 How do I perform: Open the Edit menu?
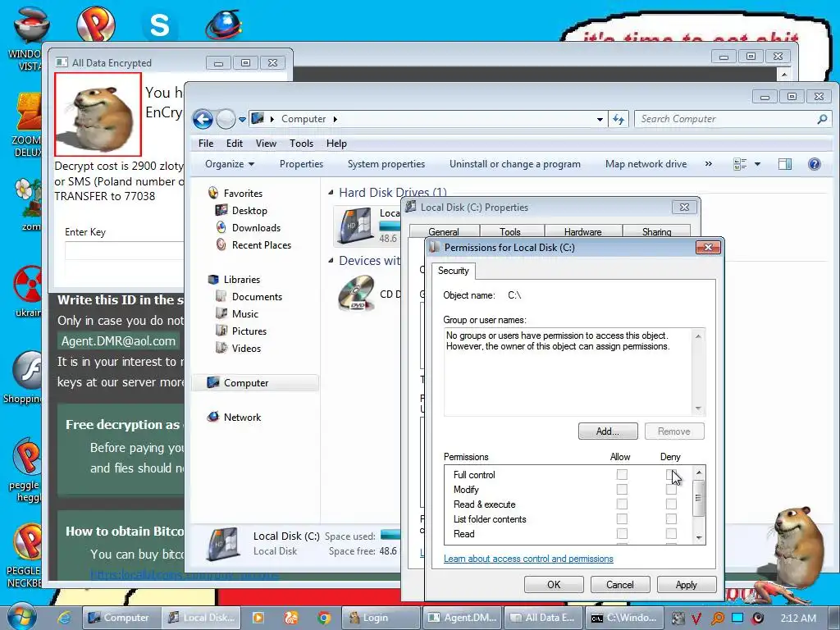click(x=234, y=144)
